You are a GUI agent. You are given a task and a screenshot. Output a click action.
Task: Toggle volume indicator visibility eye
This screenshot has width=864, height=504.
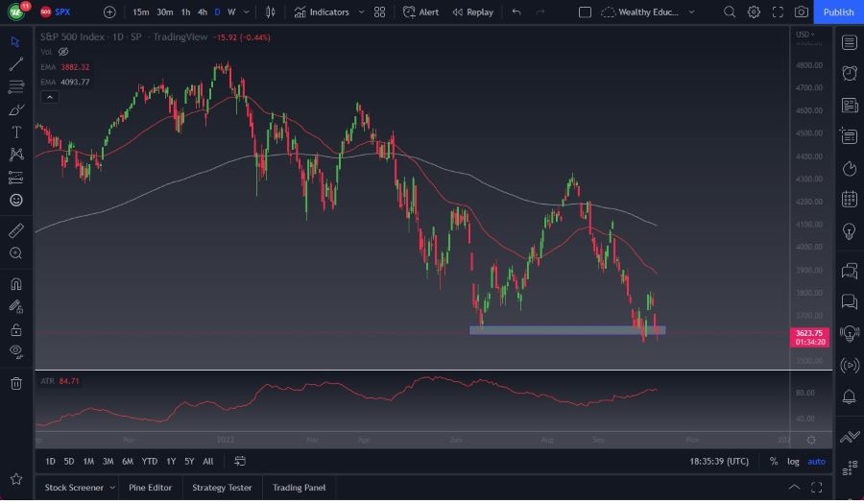[63, 52]
